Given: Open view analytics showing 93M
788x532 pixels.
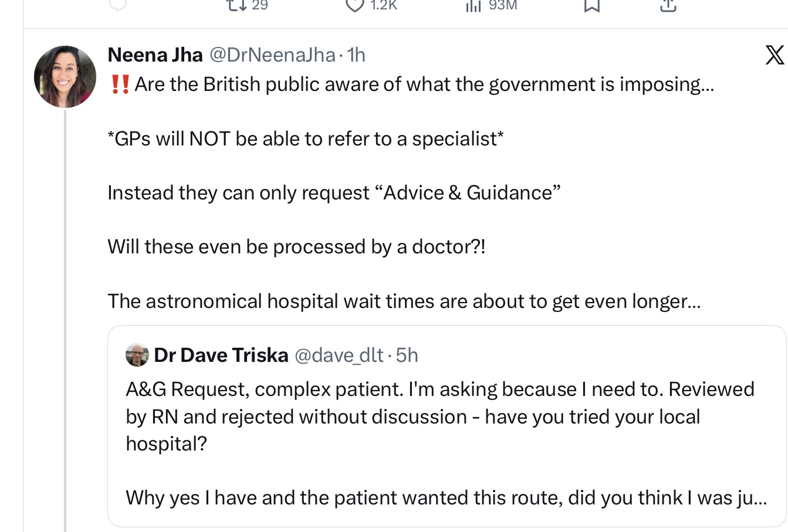Looking at the screenshot, I should (x=474, y=5).
